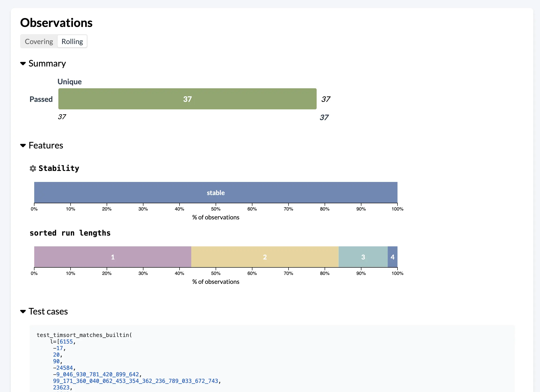540x392 pixels.
Task: Select the Rolling tab
Action: (x=72, y=41)
